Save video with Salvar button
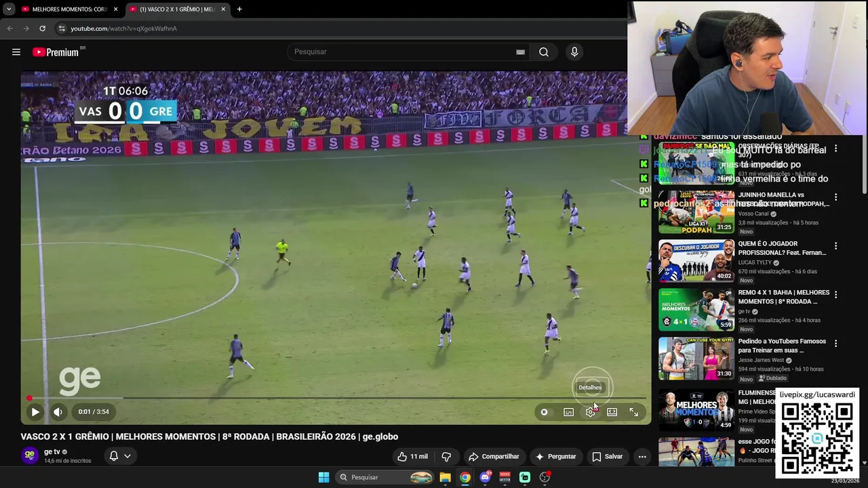This screenshot has width=868, height=488. 607,457
